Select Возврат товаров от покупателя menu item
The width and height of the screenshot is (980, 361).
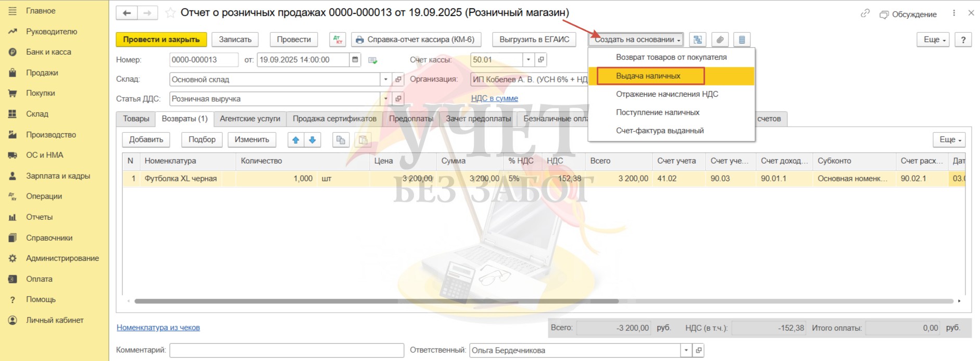[671, 57]
